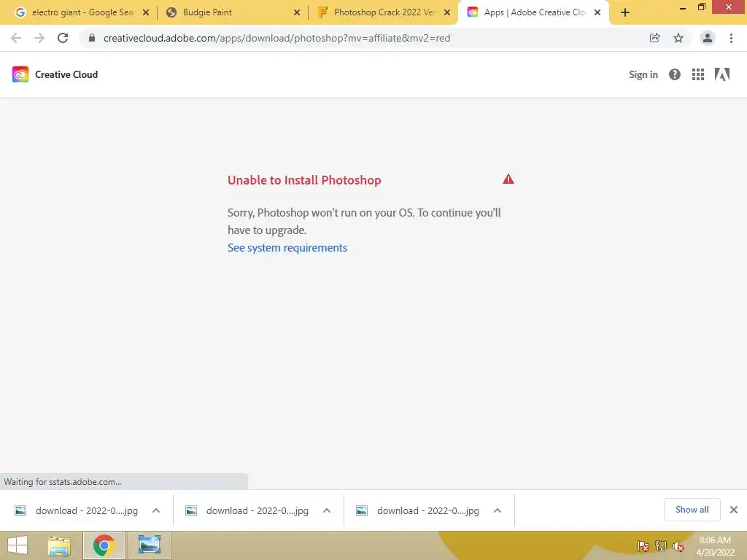Close the downloads bar
Viewport: 747px width, 560px height.
click(x=734, y=510)
